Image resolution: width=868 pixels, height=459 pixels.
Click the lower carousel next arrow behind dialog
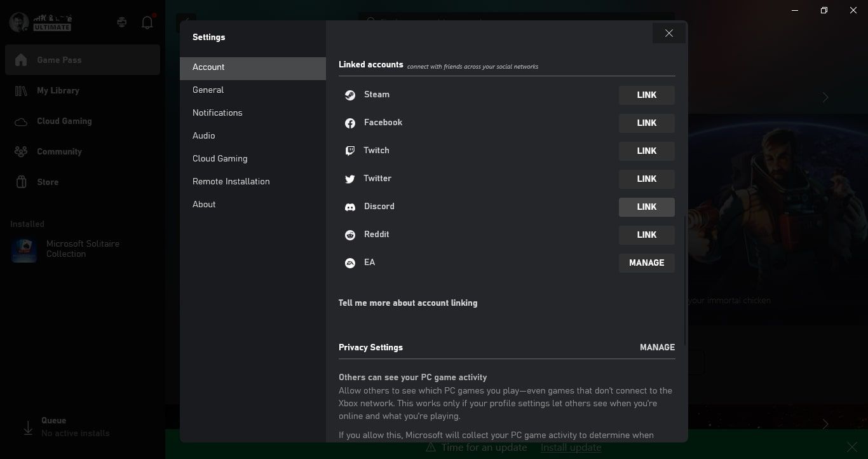point(825,424)
